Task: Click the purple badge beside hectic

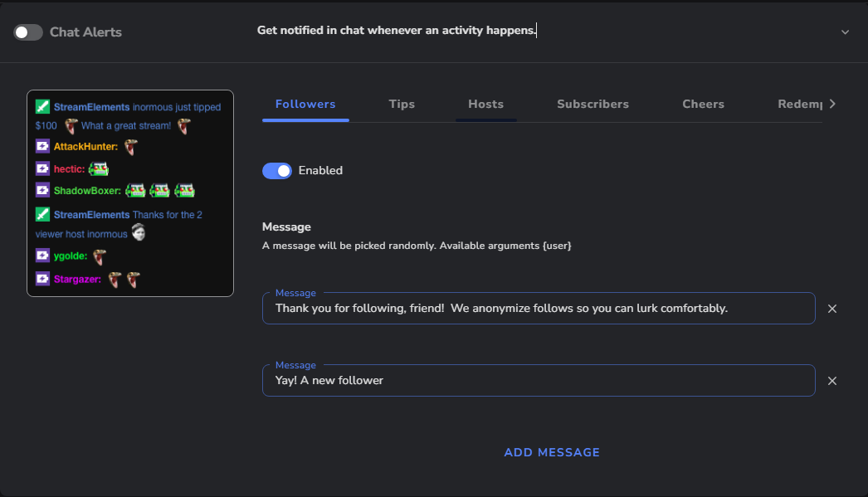Action: (x=42, y=168)
